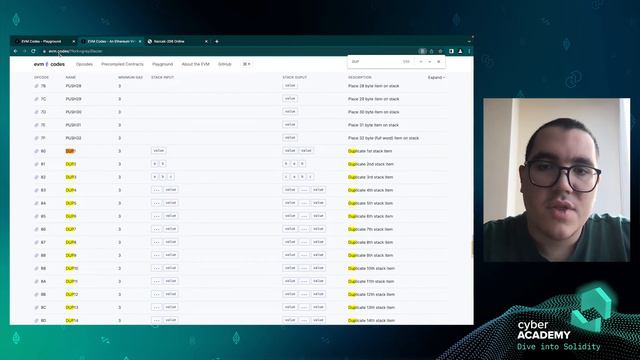The image size is (640, 360).
Task: Copy anchor link for DUP1 row
Action: pyautogui.click(x=36, y=151)
